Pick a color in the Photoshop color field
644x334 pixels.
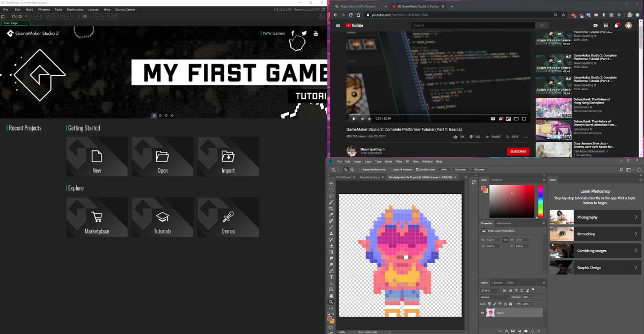tap(512, 201)
